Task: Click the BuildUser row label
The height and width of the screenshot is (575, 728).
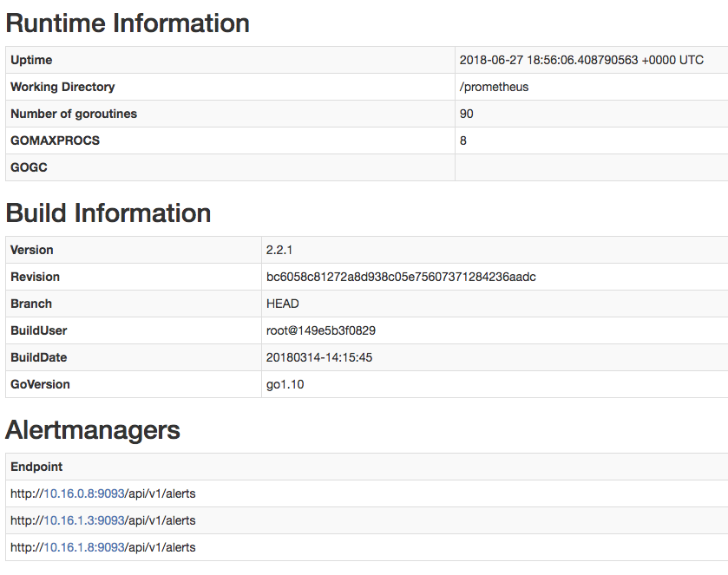Action: click(38, 330)
